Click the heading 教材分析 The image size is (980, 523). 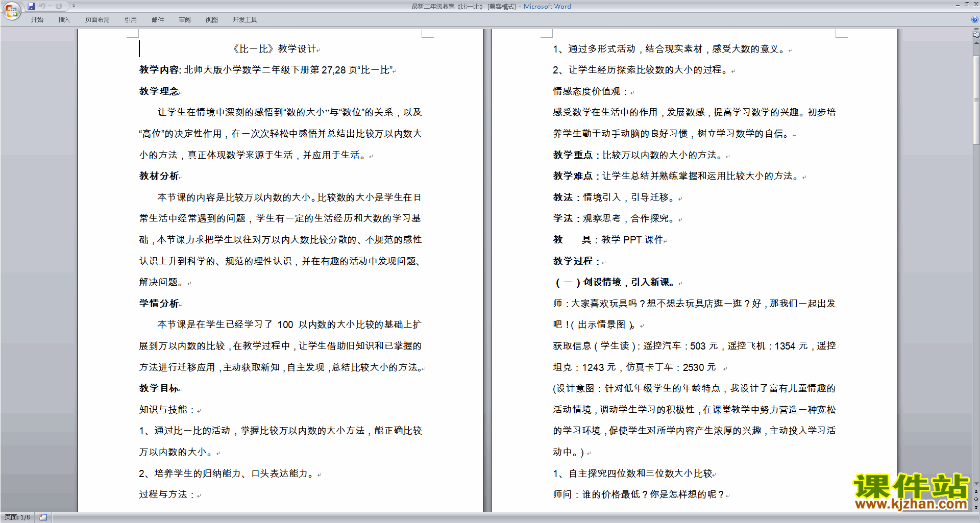159,176
